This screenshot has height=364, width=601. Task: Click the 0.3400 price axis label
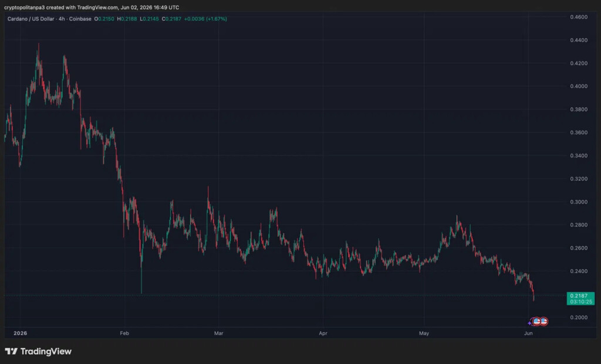(x=578, y=155)
